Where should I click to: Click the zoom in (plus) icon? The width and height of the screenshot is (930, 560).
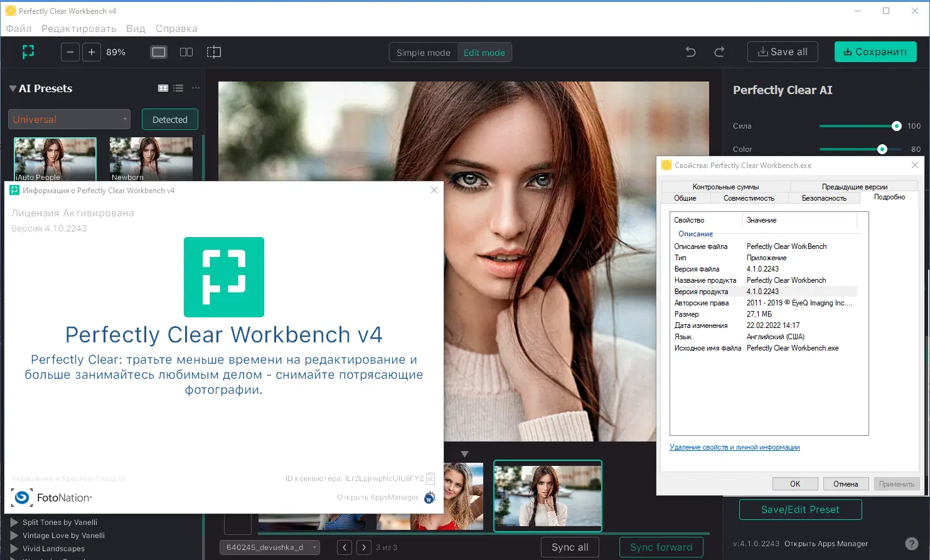coord(91,51)
